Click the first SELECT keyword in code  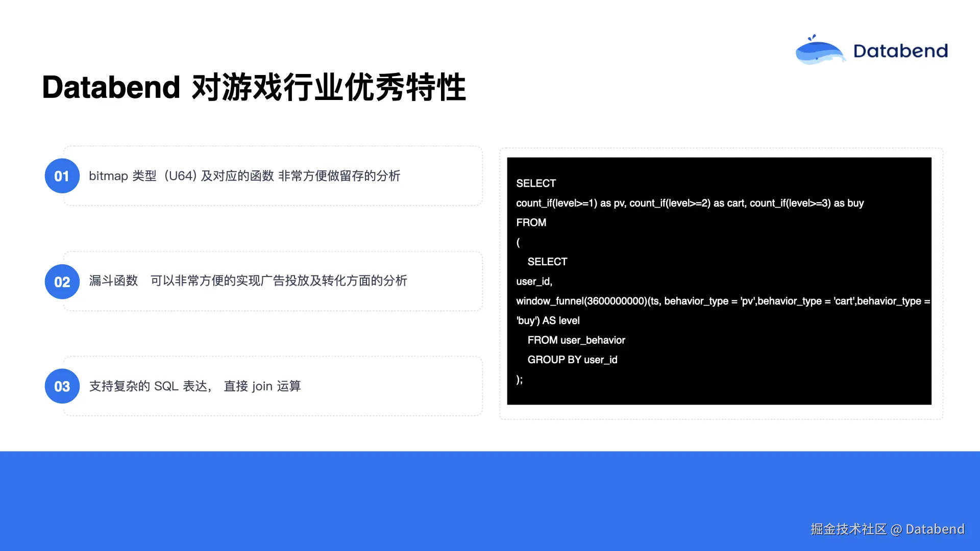click(535, 183)
